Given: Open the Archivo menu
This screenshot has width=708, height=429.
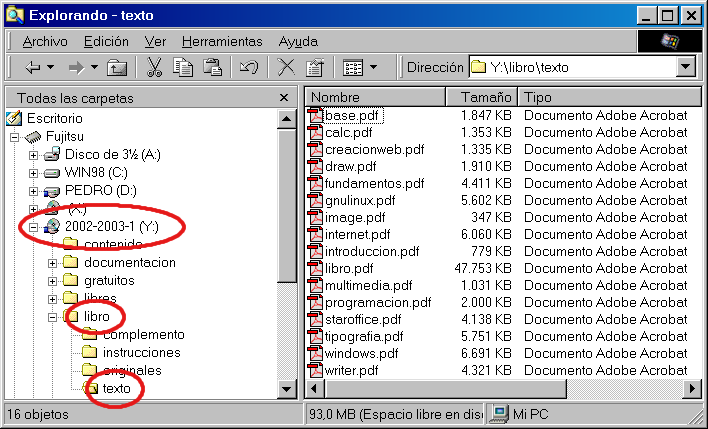Looking at the screenshot, I should click(x=44, y=41).
